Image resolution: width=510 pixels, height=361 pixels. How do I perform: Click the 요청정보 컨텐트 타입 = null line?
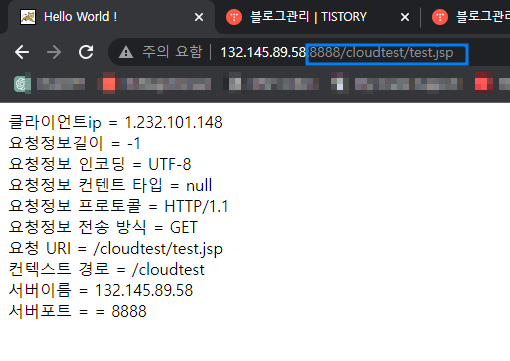[110, 185]
